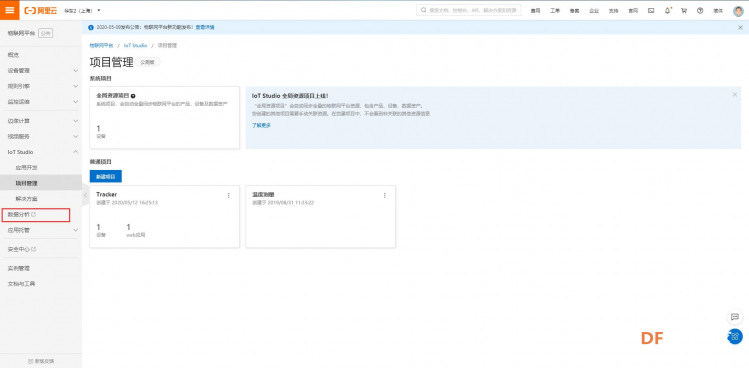Open 企业 in the top navigation
This screenshot has width=749, height=368.
[594, 11]
